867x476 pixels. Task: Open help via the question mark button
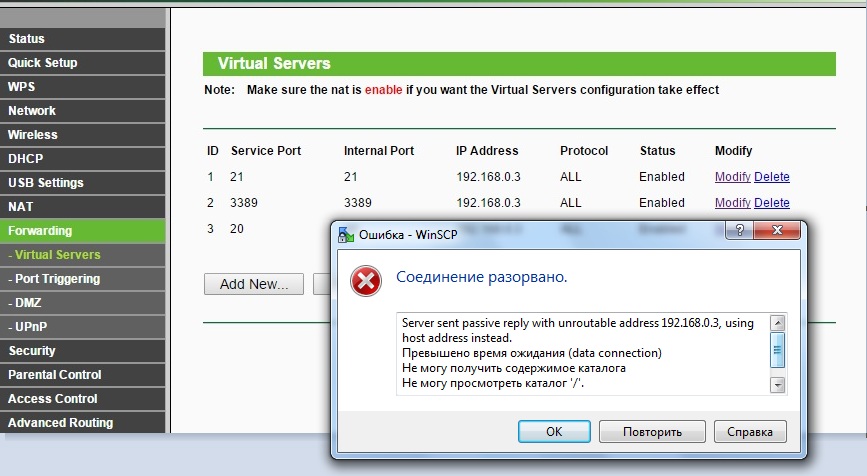(739, 230)
